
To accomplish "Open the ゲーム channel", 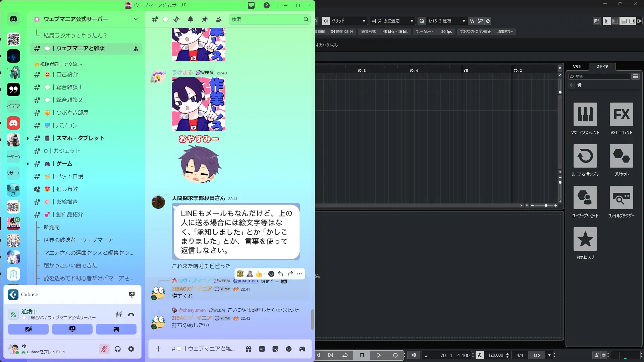I will 64,164.
